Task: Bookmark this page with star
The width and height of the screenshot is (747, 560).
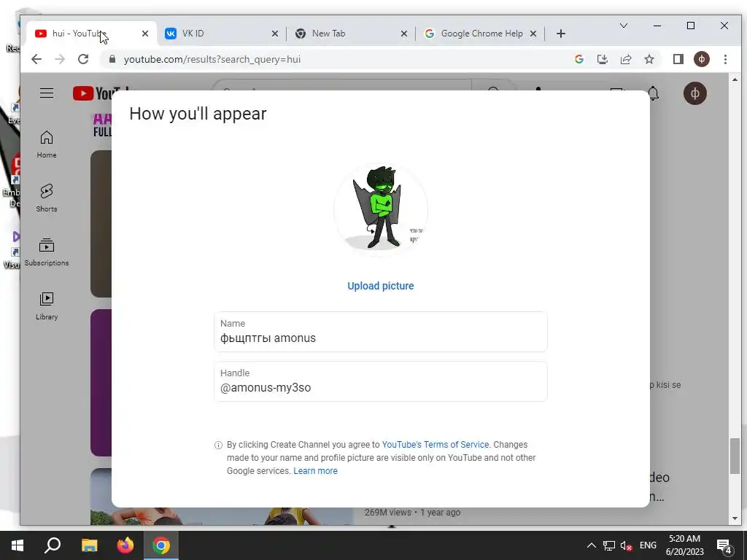Action: click(649, 59)
